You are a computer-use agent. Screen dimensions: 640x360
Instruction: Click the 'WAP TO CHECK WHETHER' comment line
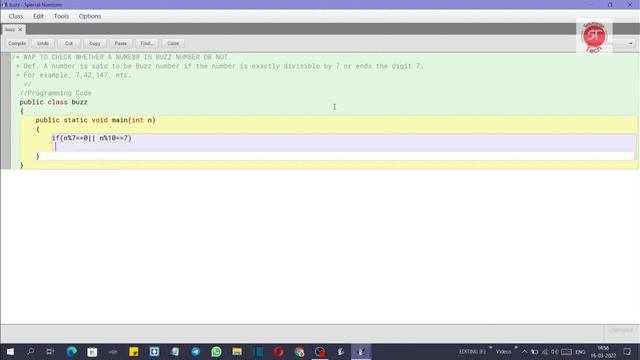121,57
